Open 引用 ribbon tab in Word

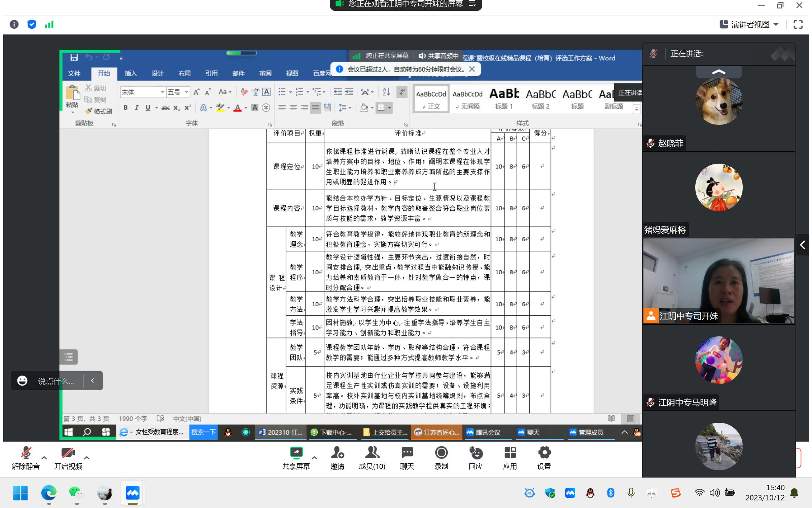[x=211, y=73]
